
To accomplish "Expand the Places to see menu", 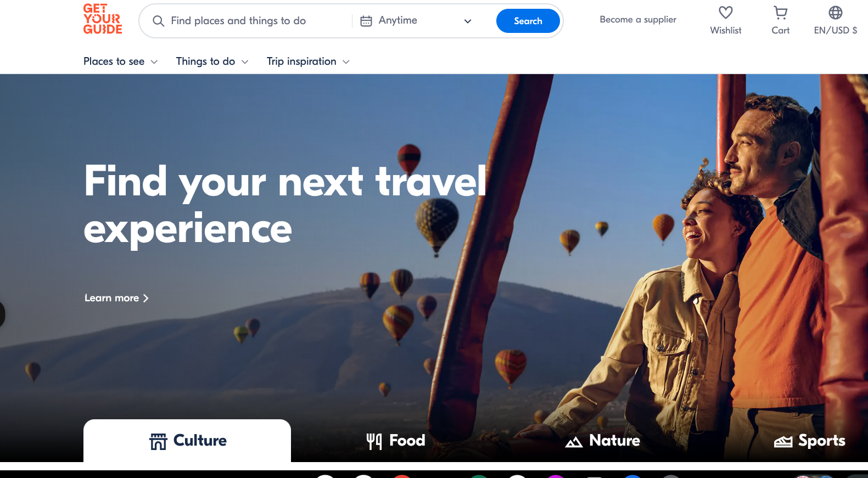I will [x=120, y=61].
